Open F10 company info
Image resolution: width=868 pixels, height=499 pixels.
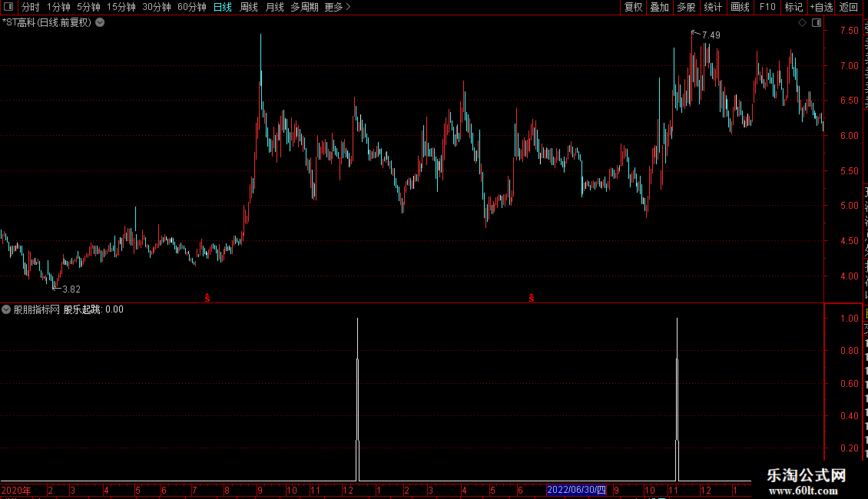click(767, 7)
